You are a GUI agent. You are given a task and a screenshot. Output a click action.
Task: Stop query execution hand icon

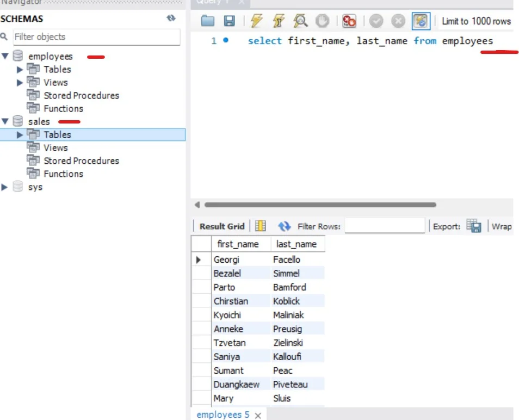(x=323, y=21)
